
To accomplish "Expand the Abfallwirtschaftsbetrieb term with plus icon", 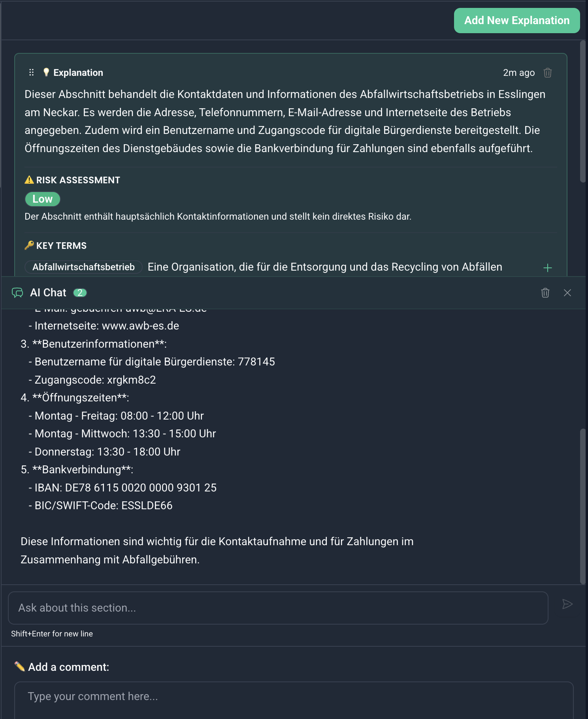I will pyautogui.click(x=547, y=268).
